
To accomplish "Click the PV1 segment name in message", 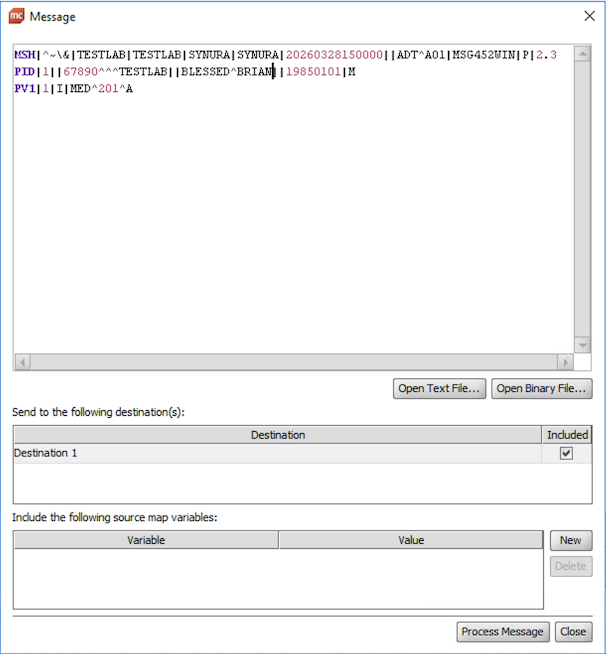I will (25, 88).
